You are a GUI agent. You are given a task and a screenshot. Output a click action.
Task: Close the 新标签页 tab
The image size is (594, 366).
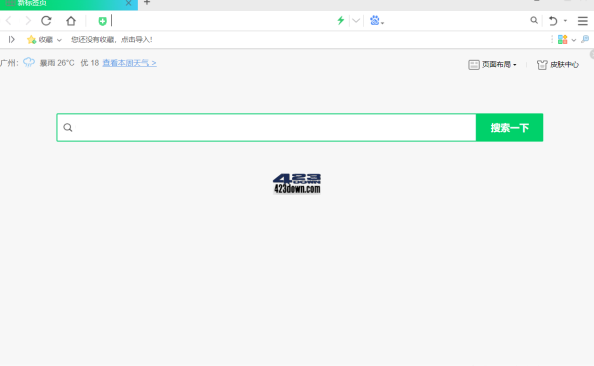coord(128,3)
